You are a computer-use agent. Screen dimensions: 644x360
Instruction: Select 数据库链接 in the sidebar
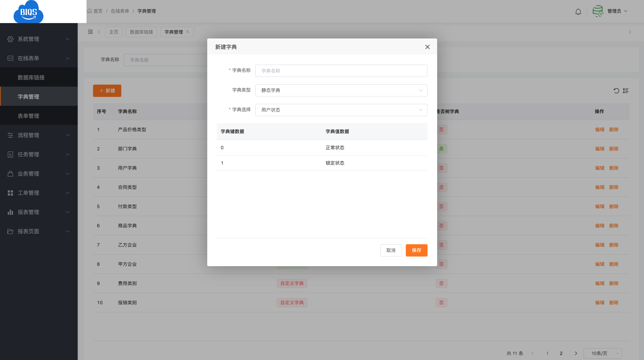pos(31,77)
